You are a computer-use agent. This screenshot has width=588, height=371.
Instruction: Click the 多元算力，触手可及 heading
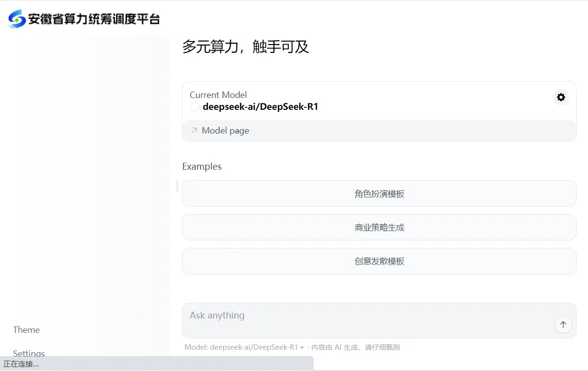pyautogui.click(x=246, y=47)
